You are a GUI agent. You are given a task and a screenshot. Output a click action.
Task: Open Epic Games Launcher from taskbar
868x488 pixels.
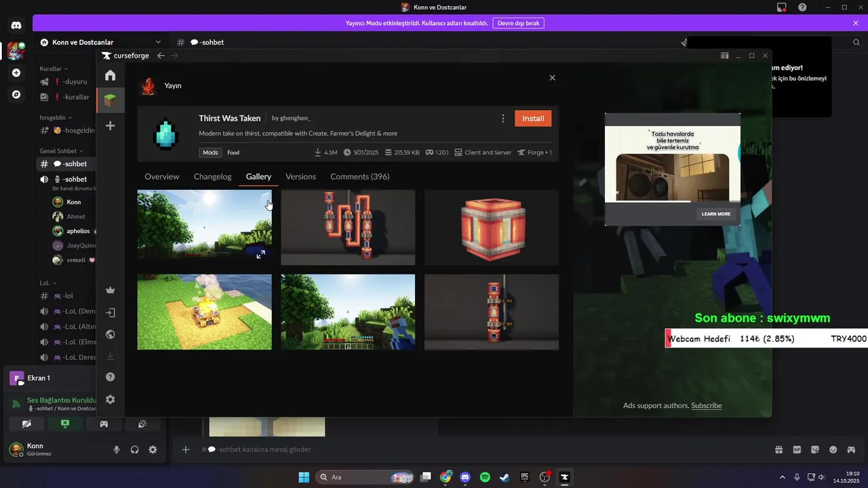pyautogui.click(x=524, y=477)
